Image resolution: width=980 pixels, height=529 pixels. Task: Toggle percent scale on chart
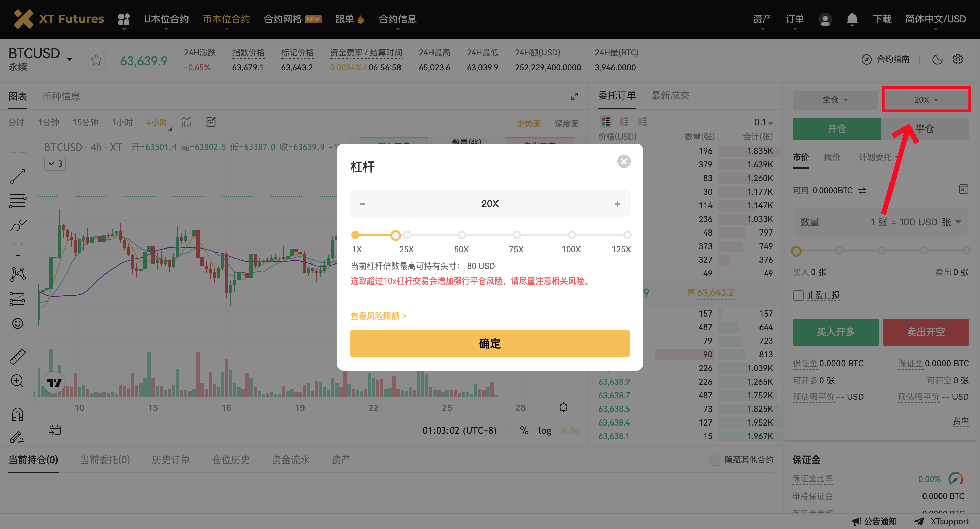click(x=524, y=430)
